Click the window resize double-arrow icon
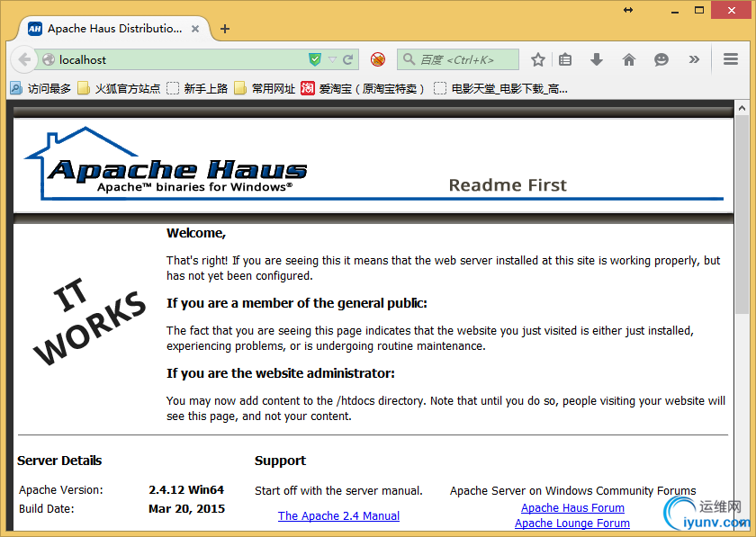The image size is (756, 537). (628, 10)
